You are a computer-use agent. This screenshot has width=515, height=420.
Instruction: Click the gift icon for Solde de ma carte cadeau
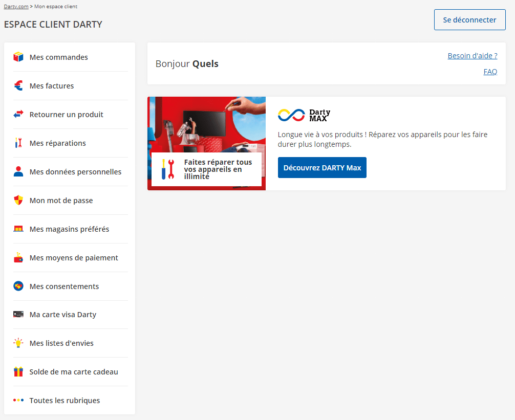click(18, 371)
